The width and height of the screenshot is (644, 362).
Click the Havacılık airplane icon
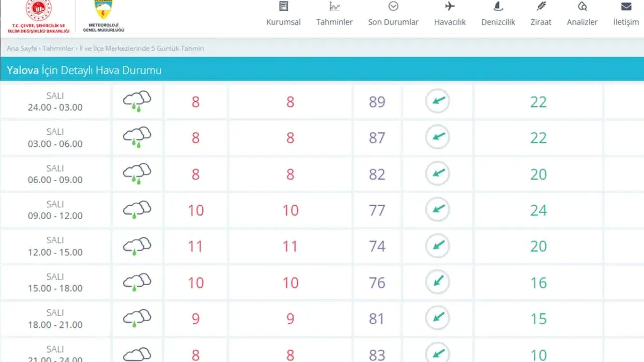coord(450,7)
